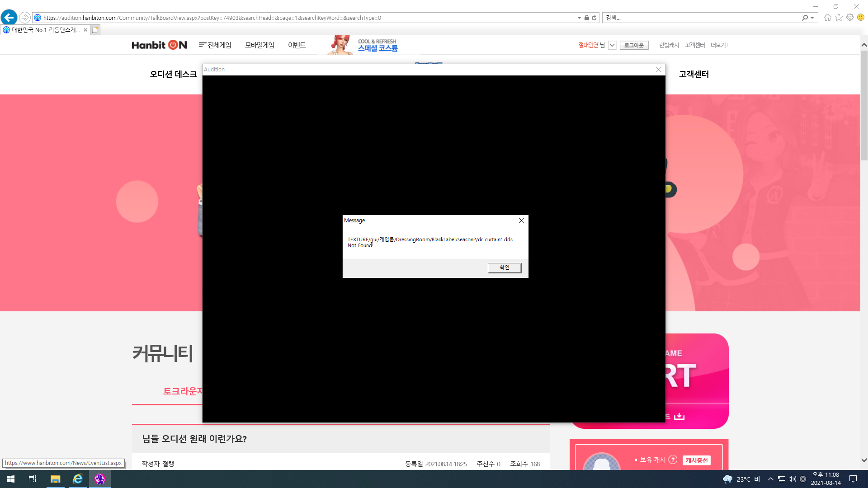Close the 대한민국 No.1 browser tab

tap(85, 30)
